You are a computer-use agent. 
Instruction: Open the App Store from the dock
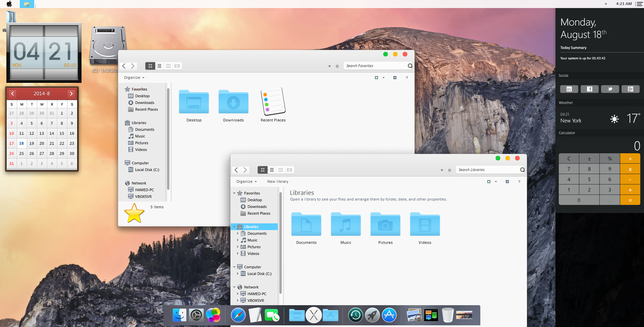point(389,315)
